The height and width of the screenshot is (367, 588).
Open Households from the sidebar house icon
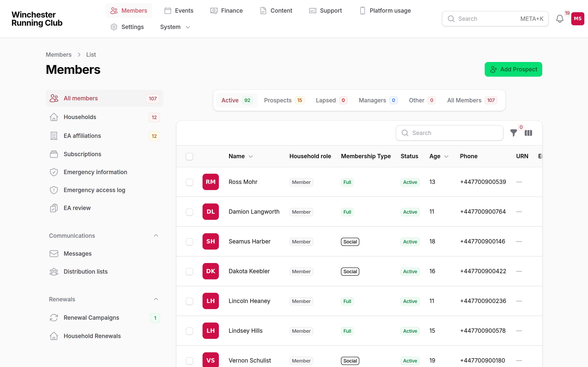(54, 117)
